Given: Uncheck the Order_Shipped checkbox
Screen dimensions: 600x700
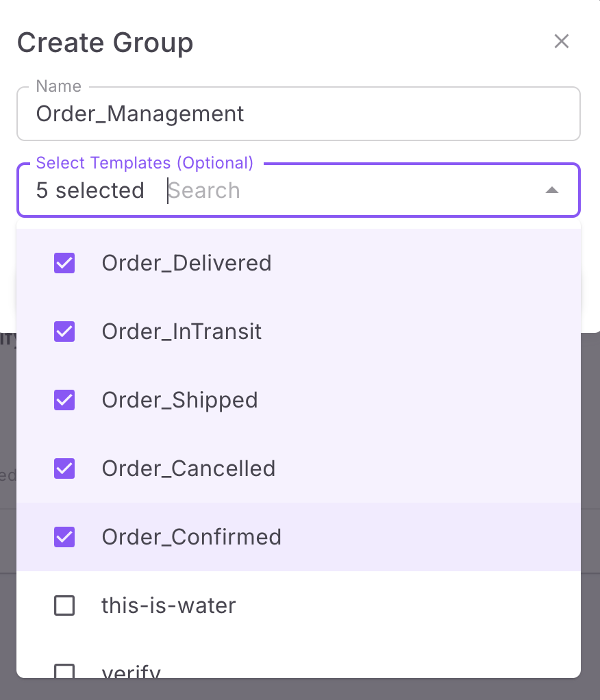Looking at the screenshot, I should click(64, 400).
